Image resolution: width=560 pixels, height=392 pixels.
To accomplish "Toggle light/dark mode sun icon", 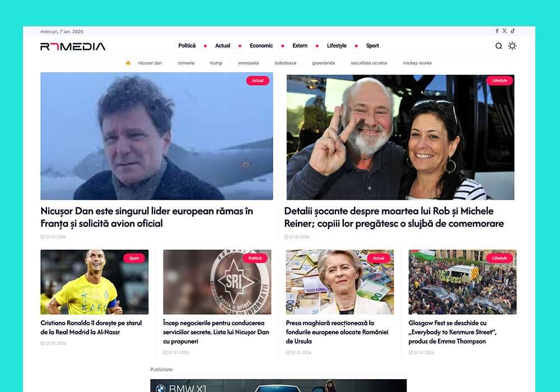I will coord(512,46).
